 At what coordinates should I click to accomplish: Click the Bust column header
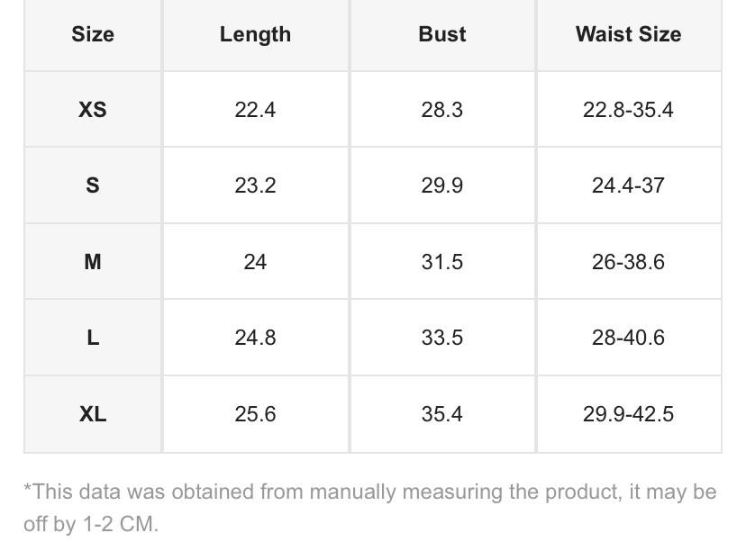pos(442,34)
